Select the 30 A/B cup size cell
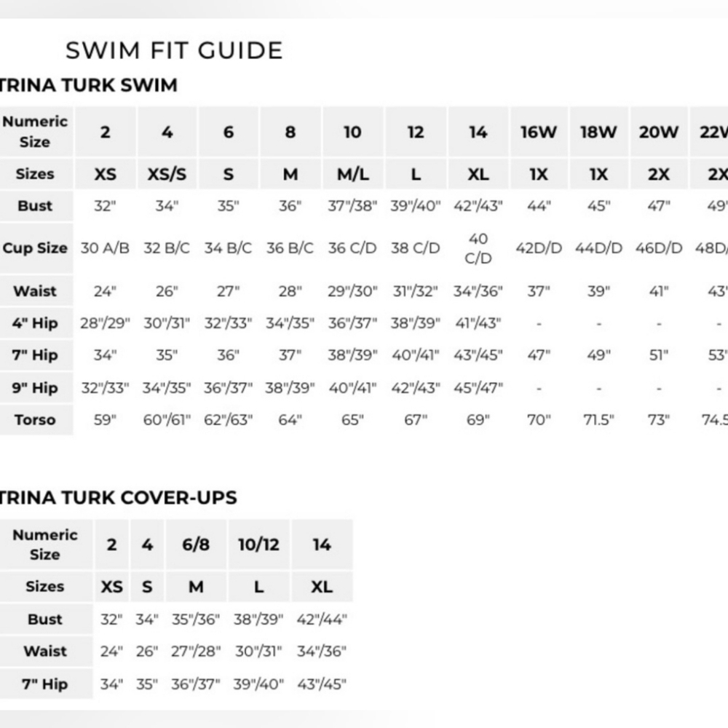Viewport: 728px width, 728px height. 105,248
